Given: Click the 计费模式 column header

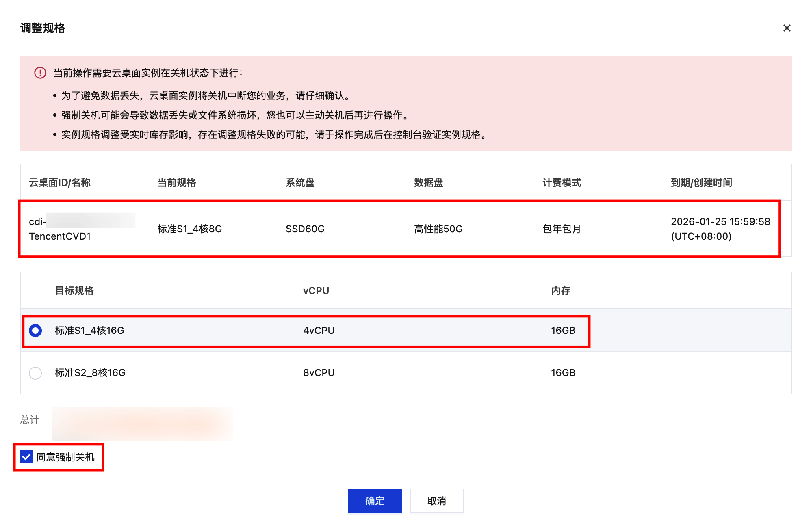Looking at the screenshot, I should pyautogui.click(x=562, y=183).
